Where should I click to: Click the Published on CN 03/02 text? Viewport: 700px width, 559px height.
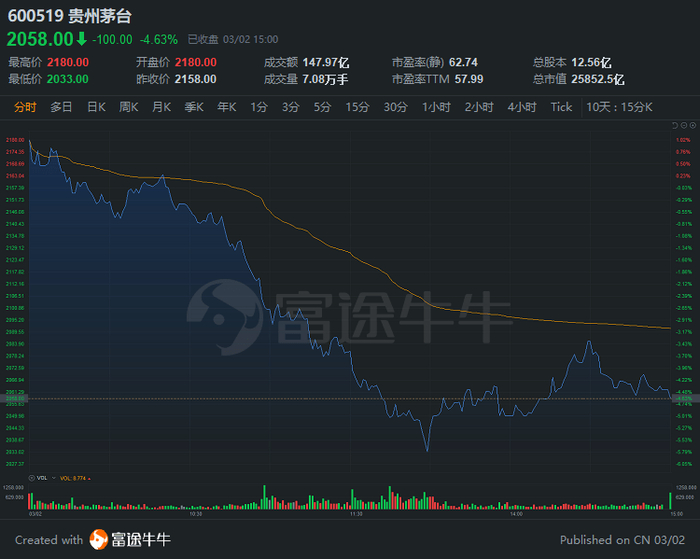point(622,540)
